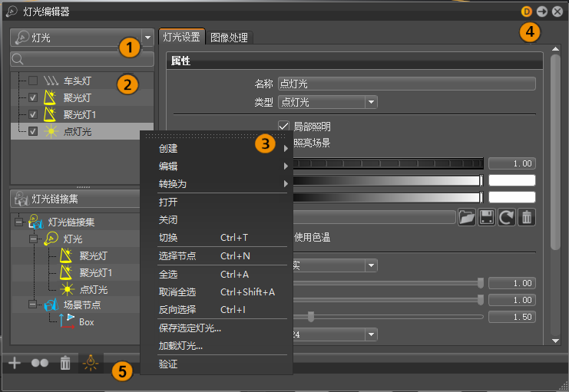Toggle the orange light bulb toolbar icon
The image size is (569, 392).
[x=91, y=363]
